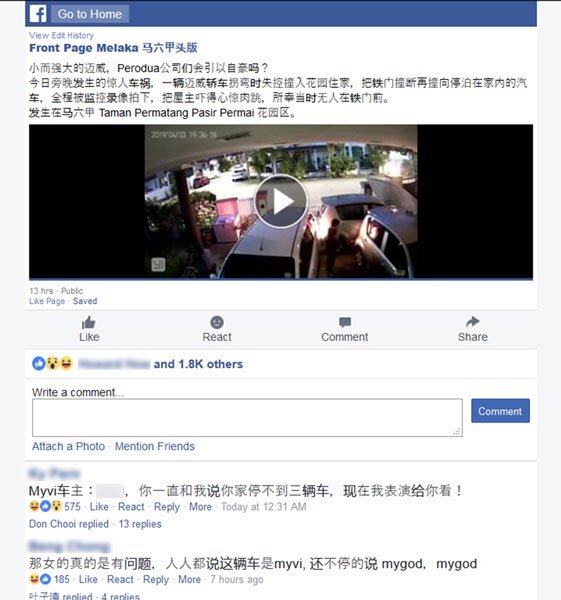
Task: Click Attach a Photo link
Action: pos(68,446)
